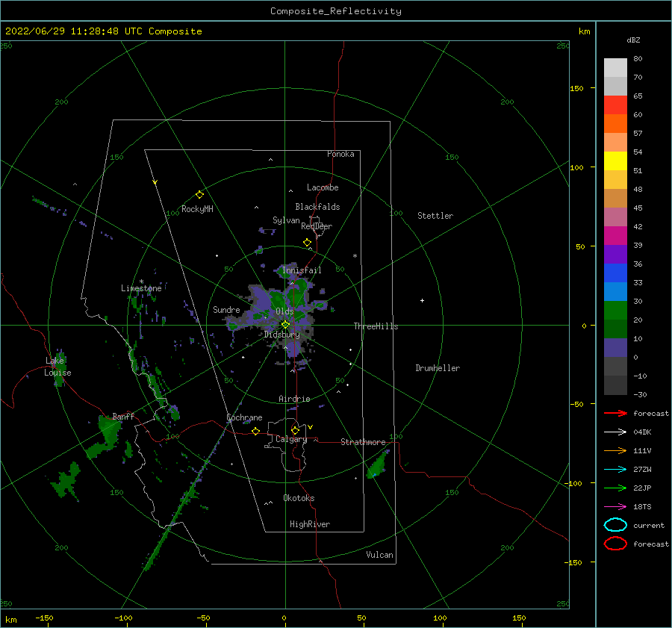Select the magenta 18TS arrow legend entry
672x628 pixels.
pyautogui.click(x=615, y=507)
